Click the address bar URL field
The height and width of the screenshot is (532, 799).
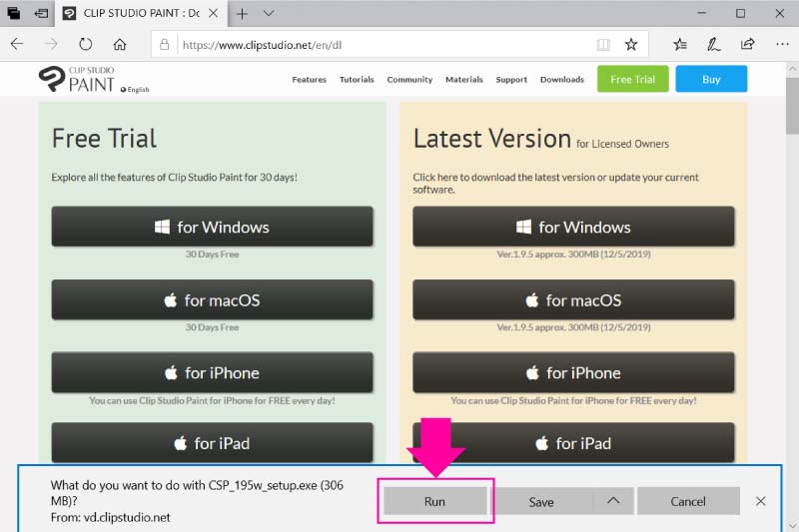click(x=380, y=45)
